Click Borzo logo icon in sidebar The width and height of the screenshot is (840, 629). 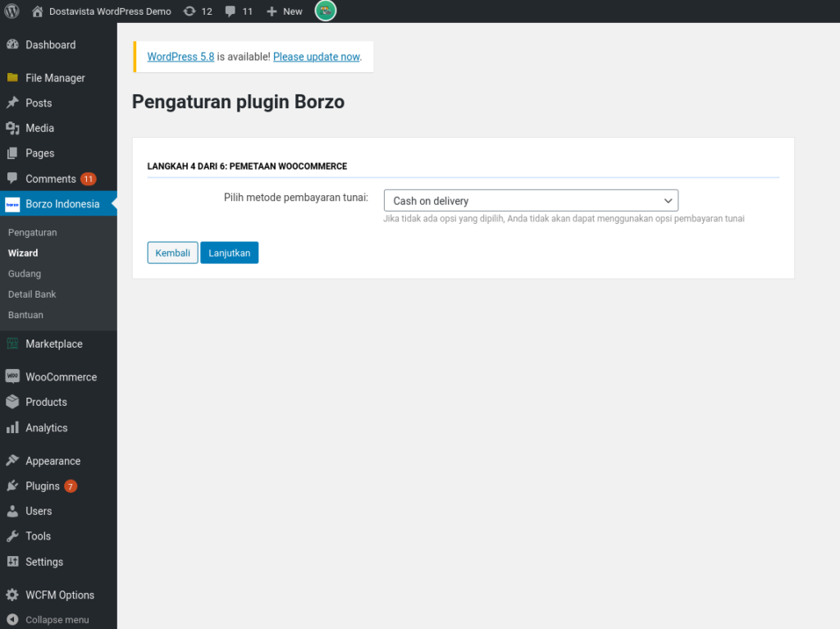12,204
